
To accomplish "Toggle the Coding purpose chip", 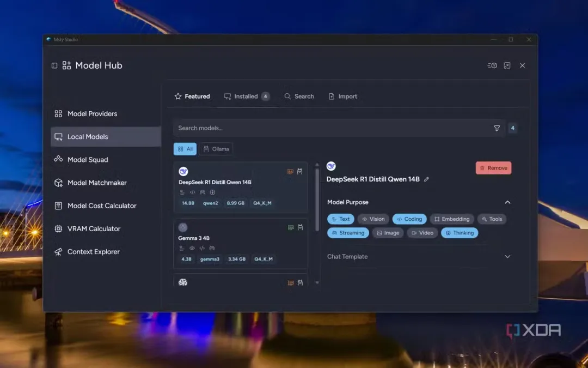I will [409, 219].
